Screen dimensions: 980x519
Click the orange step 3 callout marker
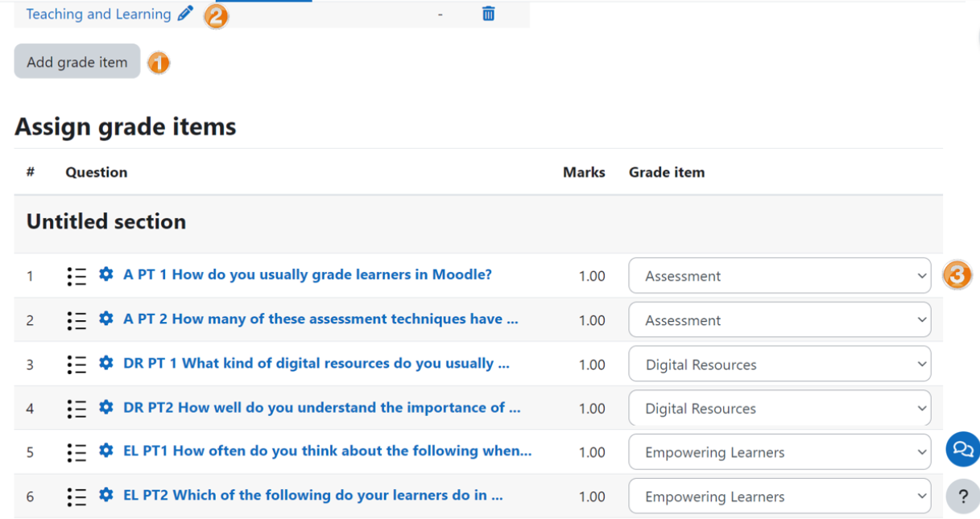(957, 275)
